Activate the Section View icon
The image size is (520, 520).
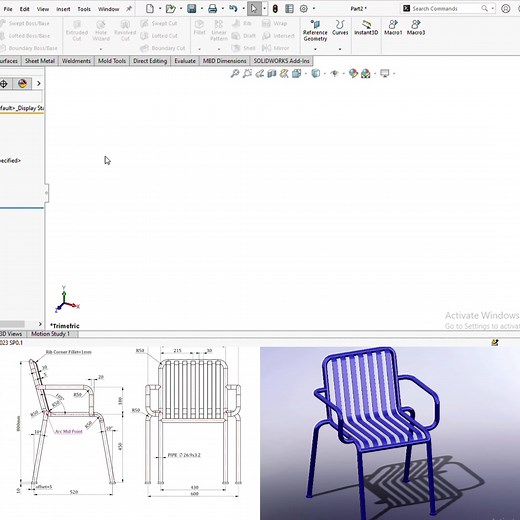[272, 73]
